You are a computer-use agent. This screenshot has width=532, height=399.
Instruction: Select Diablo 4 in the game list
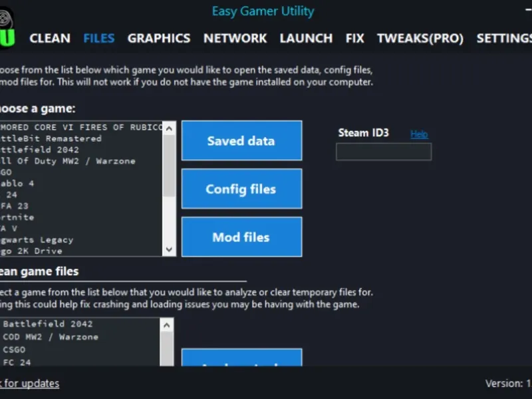(x=81, y=184)
